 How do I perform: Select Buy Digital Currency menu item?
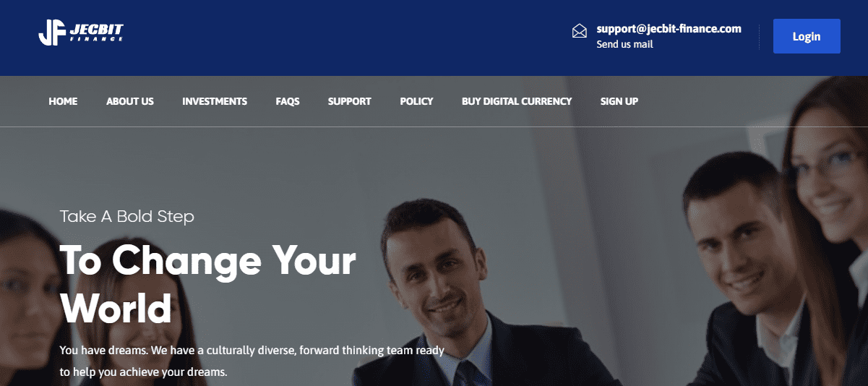(517, 101)
